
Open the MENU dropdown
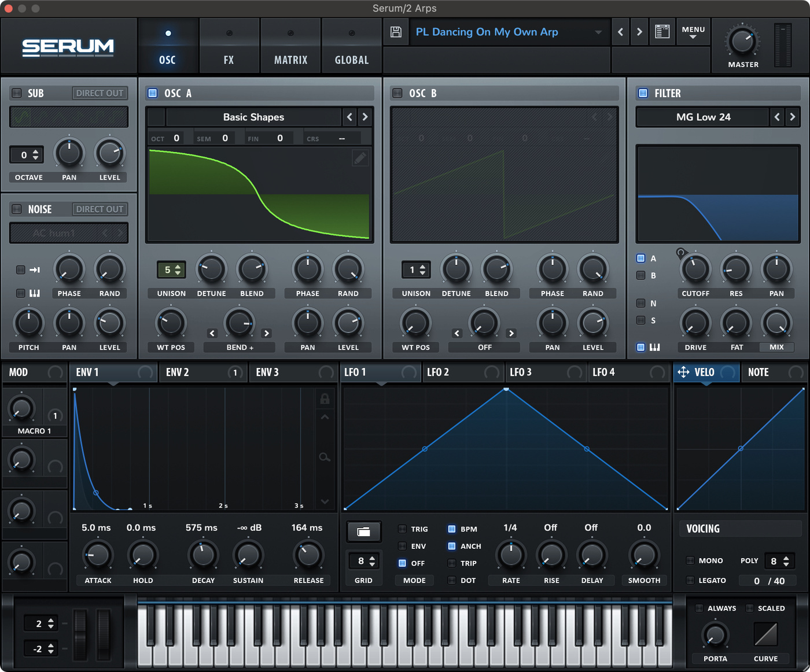pyautogui.click(x=693, y=32)
